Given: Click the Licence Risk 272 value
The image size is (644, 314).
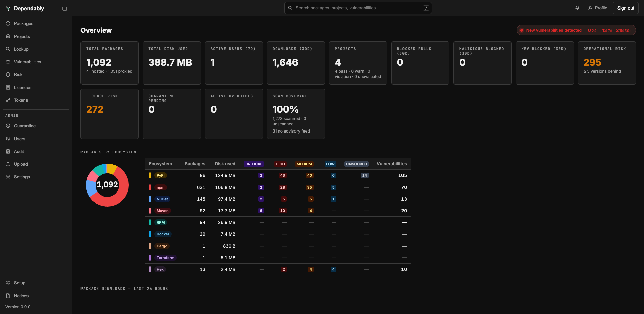Looking at the screenshot, I should (x=95, y=109).
